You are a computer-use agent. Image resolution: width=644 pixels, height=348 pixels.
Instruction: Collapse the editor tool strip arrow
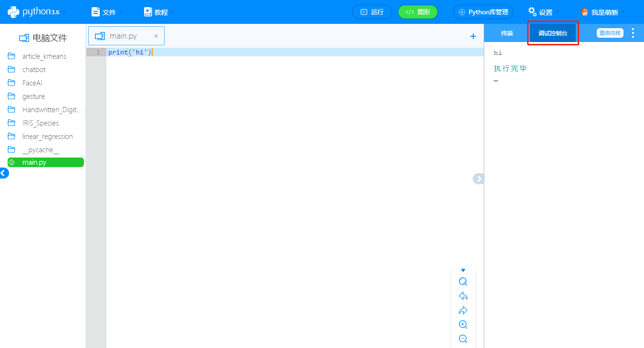coord(463,271)
